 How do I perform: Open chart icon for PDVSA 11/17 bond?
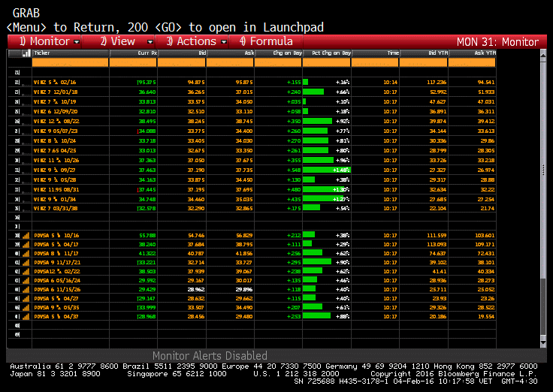click(26, 254)
